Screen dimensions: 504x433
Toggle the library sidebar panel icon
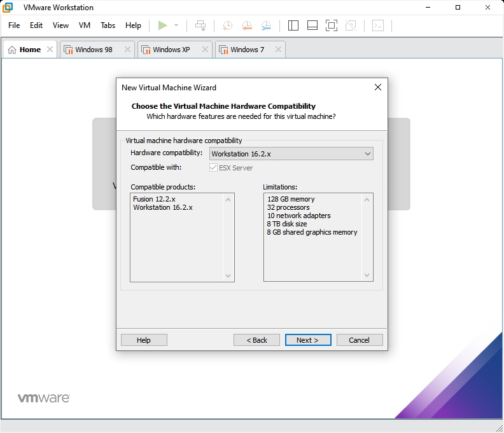[293, 25]
